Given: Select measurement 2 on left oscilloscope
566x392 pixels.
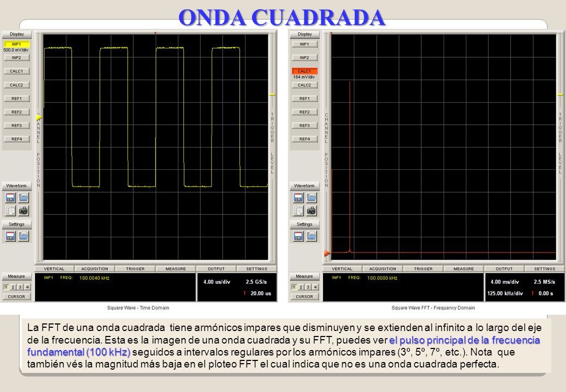Looking at the screenshot, I should (13, 287).
